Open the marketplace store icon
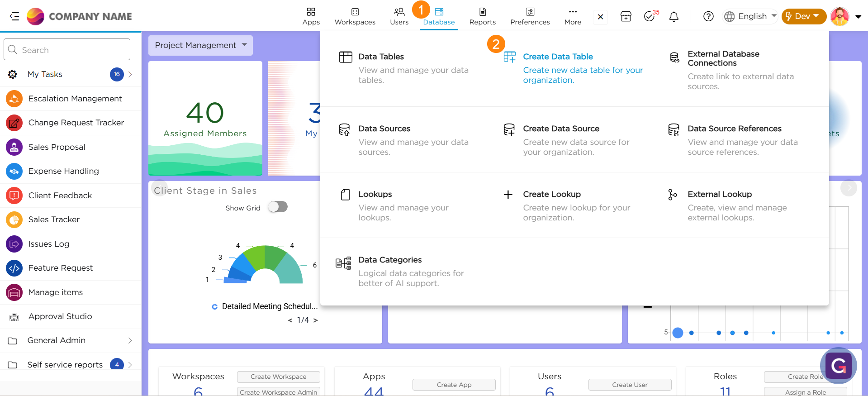 tap(626, 17)
